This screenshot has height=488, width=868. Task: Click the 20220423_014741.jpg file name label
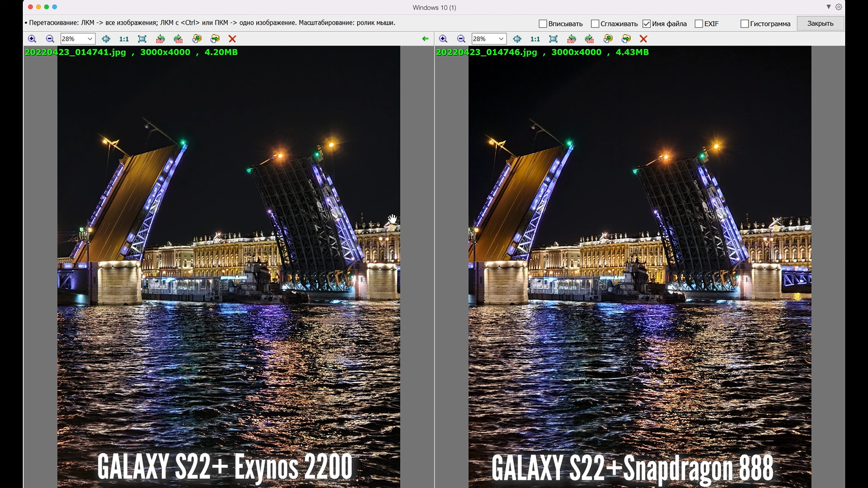pos(75,52)
